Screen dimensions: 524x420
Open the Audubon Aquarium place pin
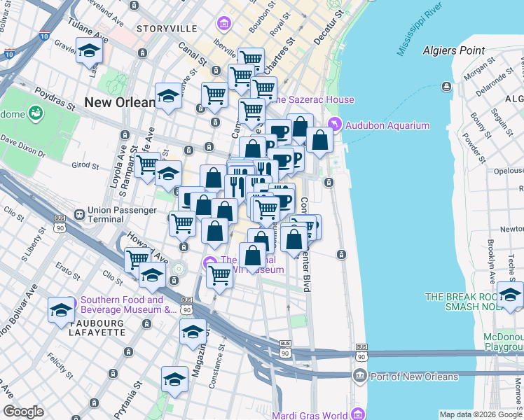point(335,125)
